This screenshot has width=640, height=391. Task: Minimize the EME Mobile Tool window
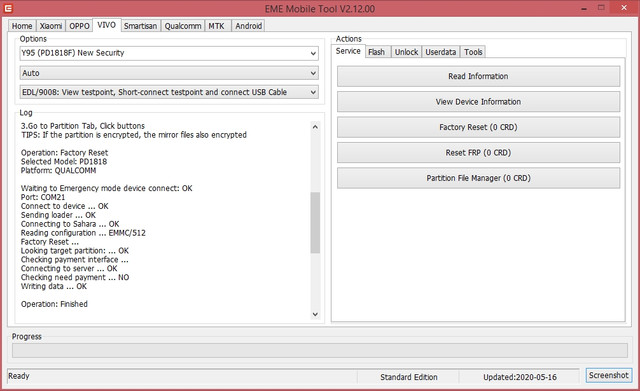[x=584, y=8]
